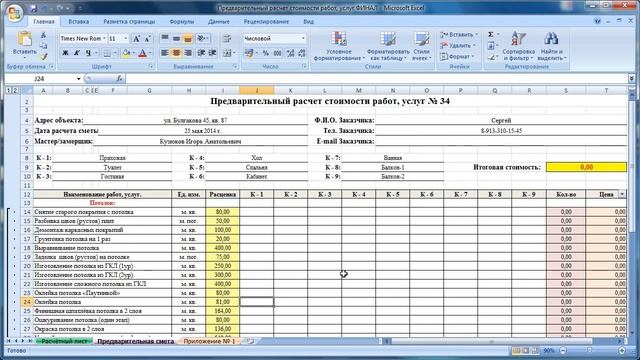Click outline level 1 button

pos(9,91)
